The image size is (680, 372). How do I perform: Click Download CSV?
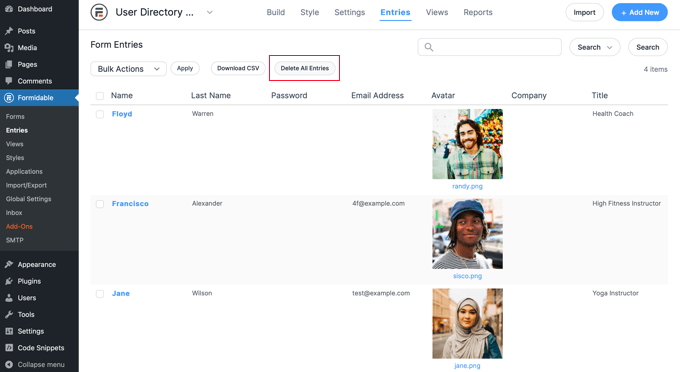238,68
